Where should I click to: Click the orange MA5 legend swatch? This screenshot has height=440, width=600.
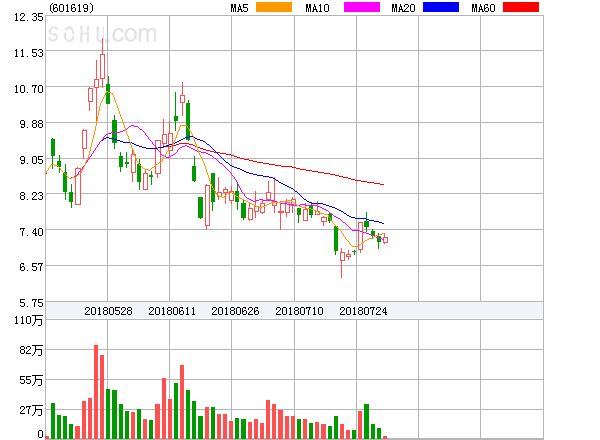point(274,7)
